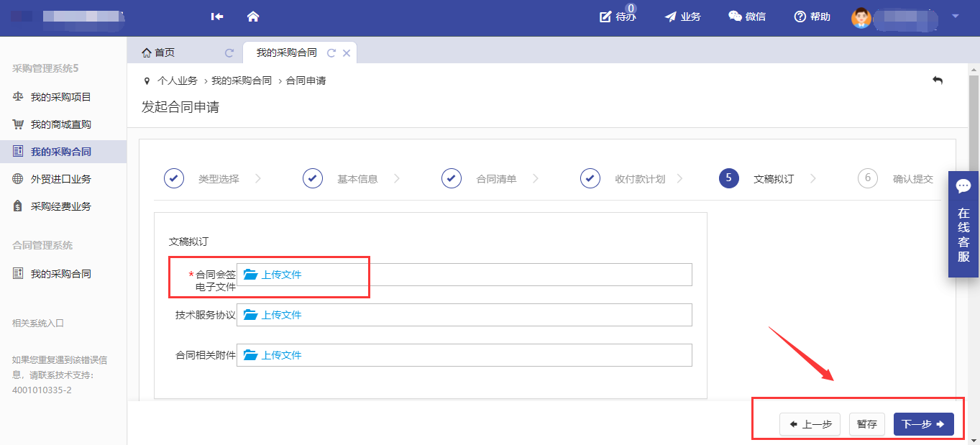Upload file for 技术服务协议

pyautogui.click(x=273, y=315)
